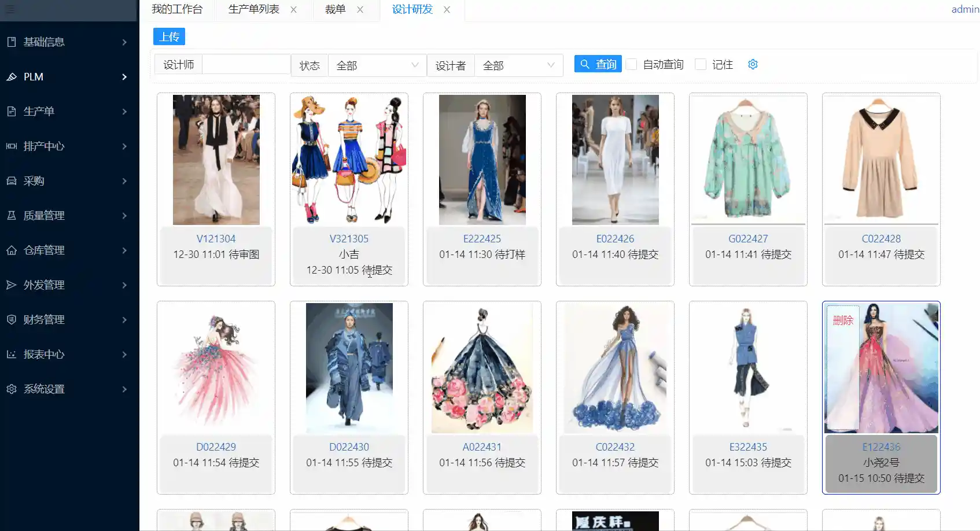This screenshot has width=980, height=531.
Task: Switch to the 裁单 tab
Action: pos(336,9)
